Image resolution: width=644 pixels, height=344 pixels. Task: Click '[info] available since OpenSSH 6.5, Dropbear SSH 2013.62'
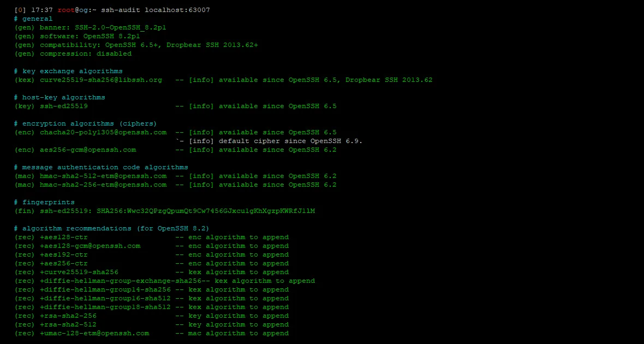[311, 80]
